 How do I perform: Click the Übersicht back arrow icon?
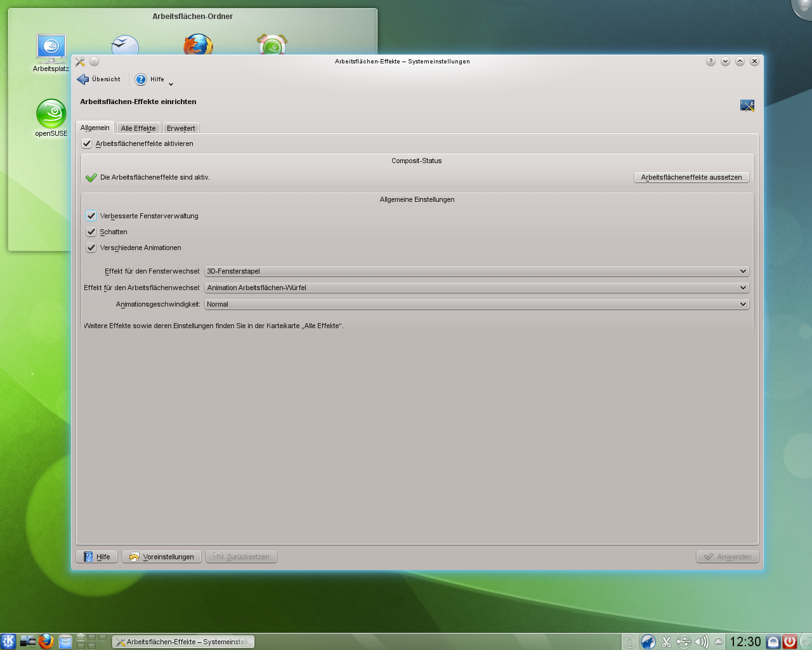pos(83,79)
